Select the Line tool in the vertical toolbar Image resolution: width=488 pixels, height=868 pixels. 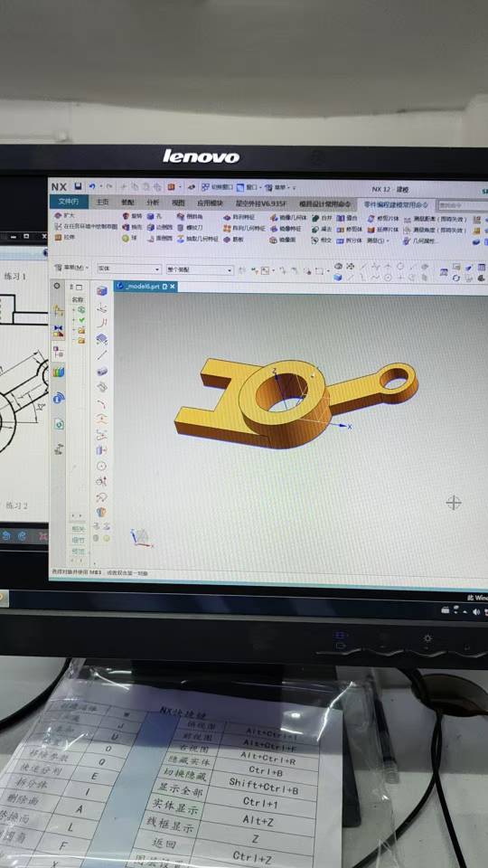pos(102,354)
